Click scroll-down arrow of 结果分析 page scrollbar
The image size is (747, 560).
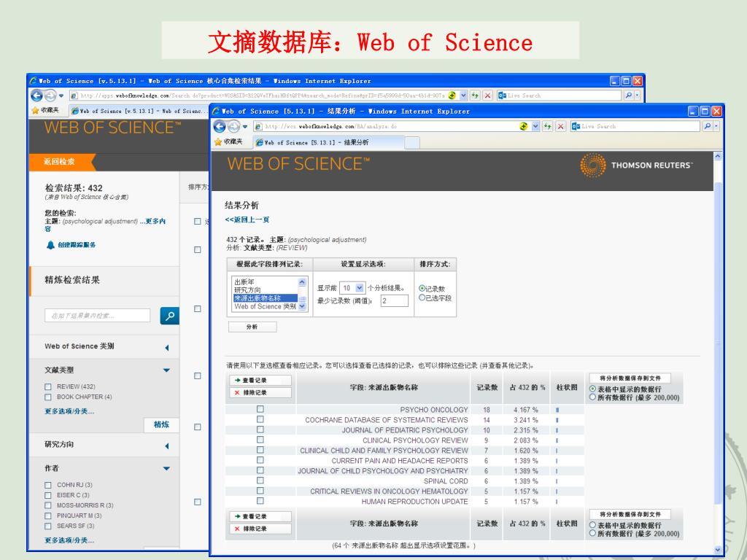tap(718, 550)
